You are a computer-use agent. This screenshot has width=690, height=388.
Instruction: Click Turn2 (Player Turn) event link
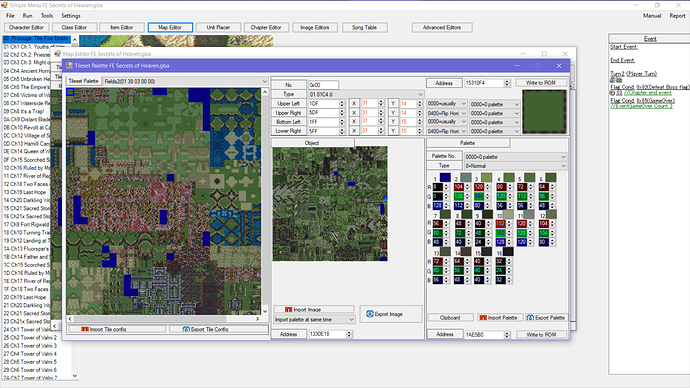pyautogui.click(x=633, y=73)
